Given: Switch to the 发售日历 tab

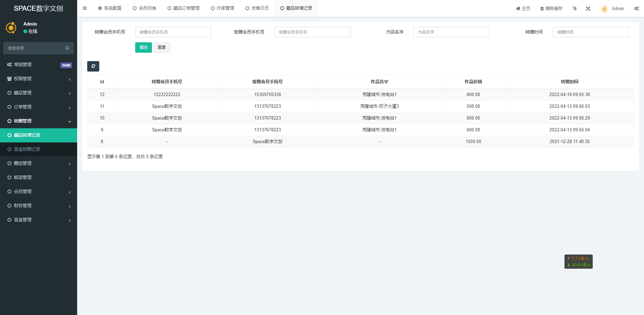Looking at the screenshot, I should pos(257,8).
